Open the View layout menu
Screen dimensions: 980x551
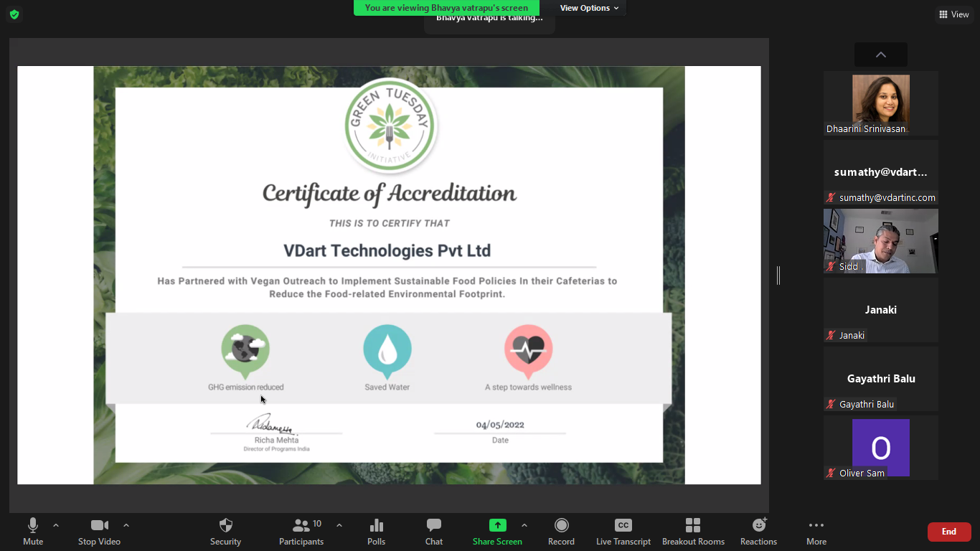point(954,14)
